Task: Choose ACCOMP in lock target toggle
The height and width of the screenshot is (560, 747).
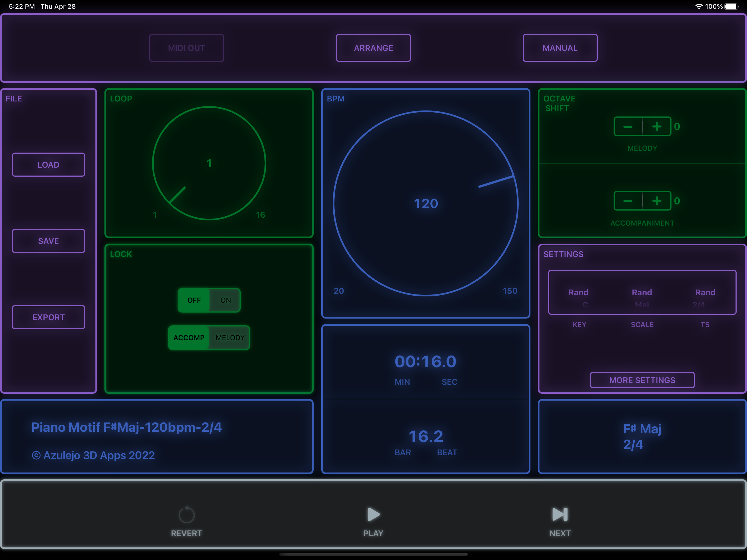Action: (189, 338)
